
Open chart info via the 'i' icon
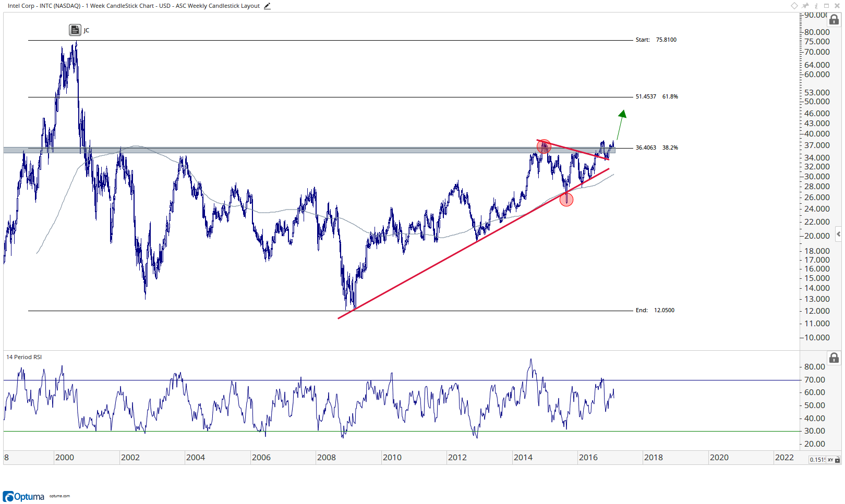tap(816, 6)
